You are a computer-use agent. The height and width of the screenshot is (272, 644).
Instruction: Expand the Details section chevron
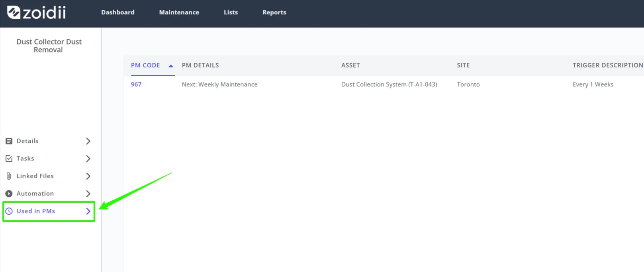88,141
